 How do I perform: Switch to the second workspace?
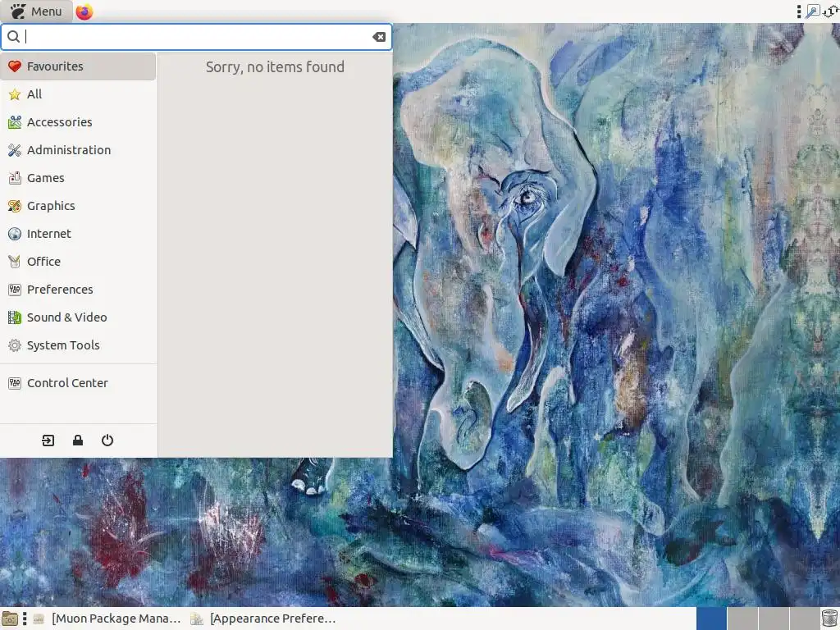[x=742, y=619]
